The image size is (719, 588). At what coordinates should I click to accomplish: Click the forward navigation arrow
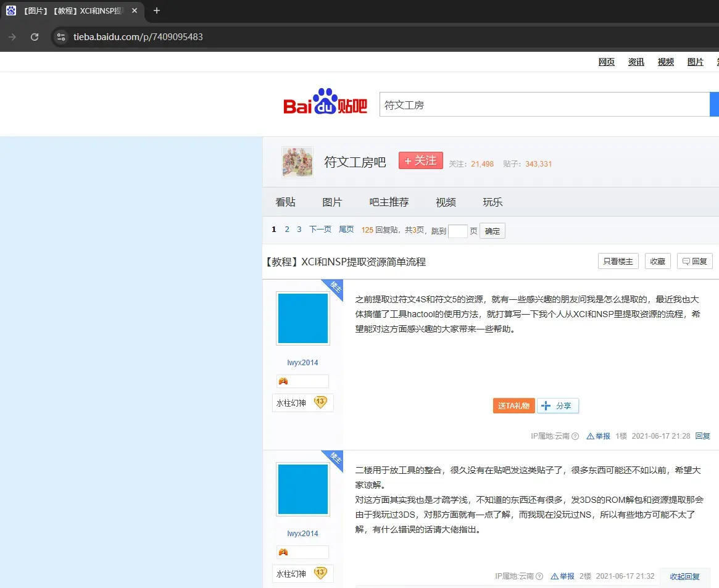click(12, 37)
